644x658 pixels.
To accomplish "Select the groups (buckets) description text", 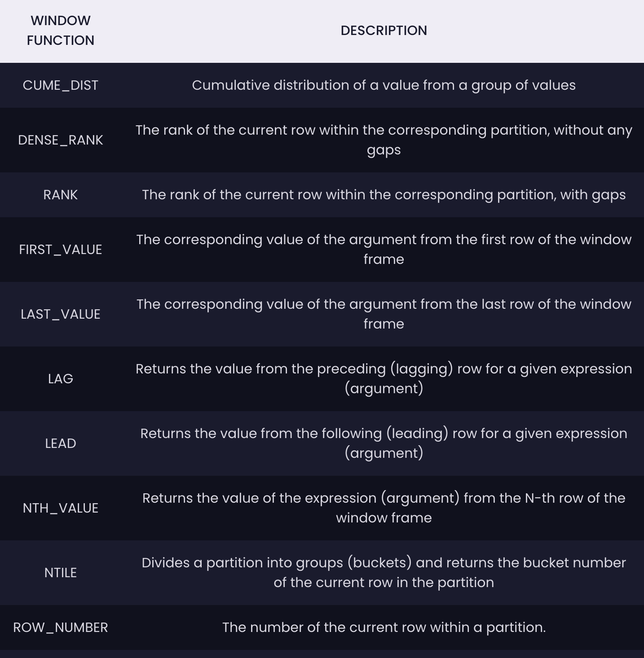I will pos(384,573).
